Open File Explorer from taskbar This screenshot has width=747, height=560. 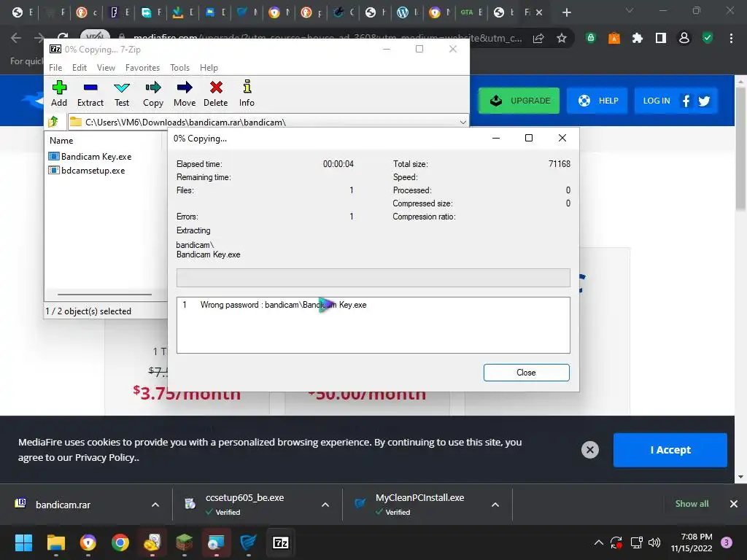point(55,542)
